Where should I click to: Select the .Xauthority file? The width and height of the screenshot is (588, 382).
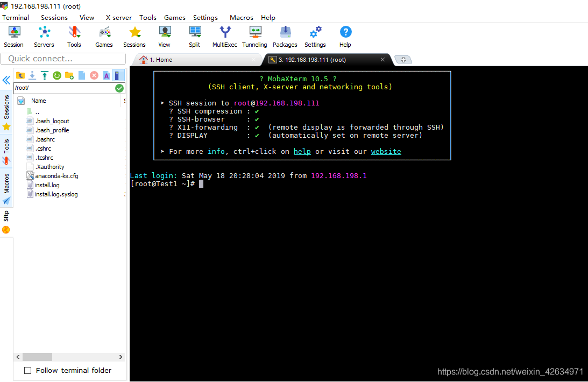46,167
